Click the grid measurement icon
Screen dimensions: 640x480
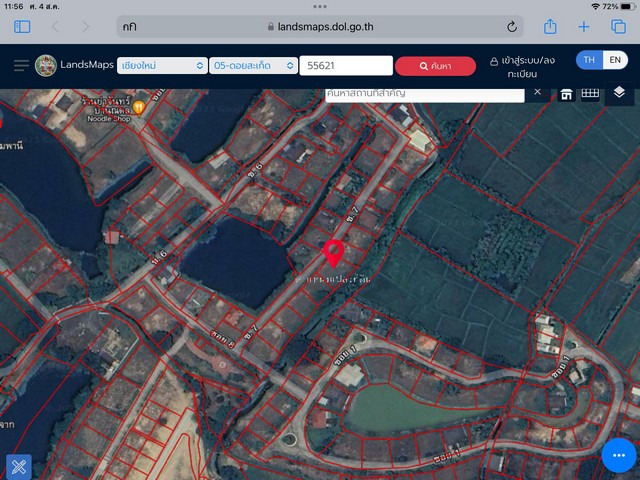[591, 94]
